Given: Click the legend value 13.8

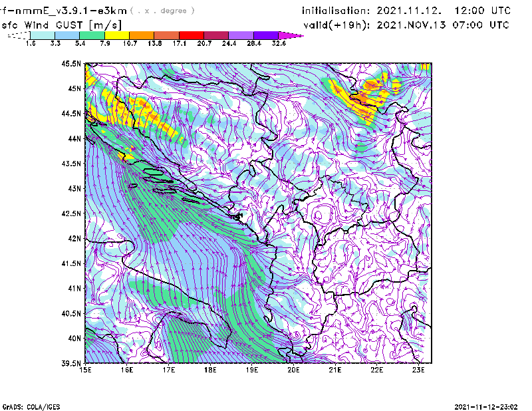Looking at the screenshot, I should [x=154, y=43].
